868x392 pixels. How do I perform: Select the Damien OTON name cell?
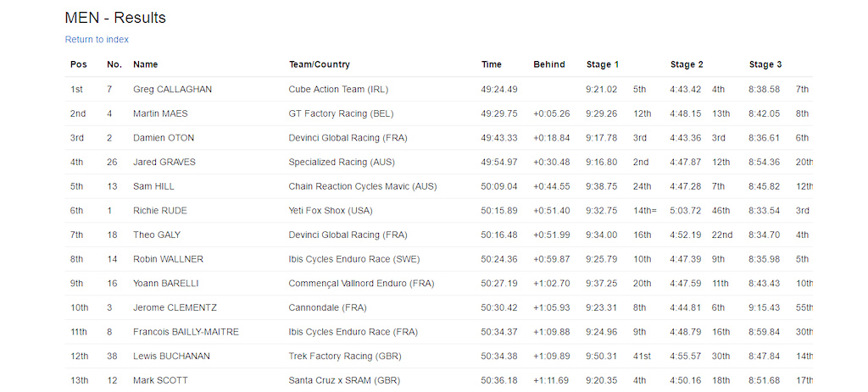pos(164,138)
